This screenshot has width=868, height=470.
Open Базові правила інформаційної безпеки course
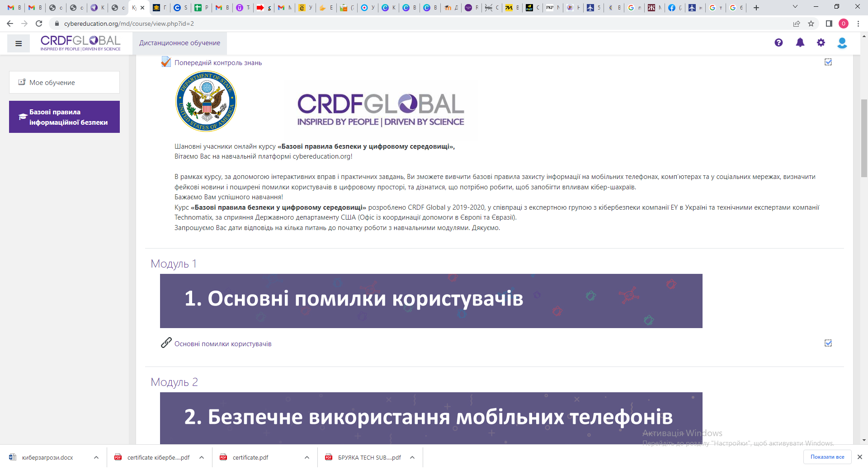pyautogui.click(x=64, y=117)
